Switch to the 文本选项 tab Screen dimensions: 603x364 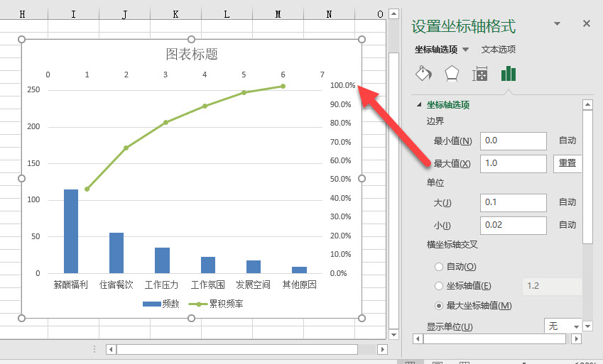click(x=499, y=50)
